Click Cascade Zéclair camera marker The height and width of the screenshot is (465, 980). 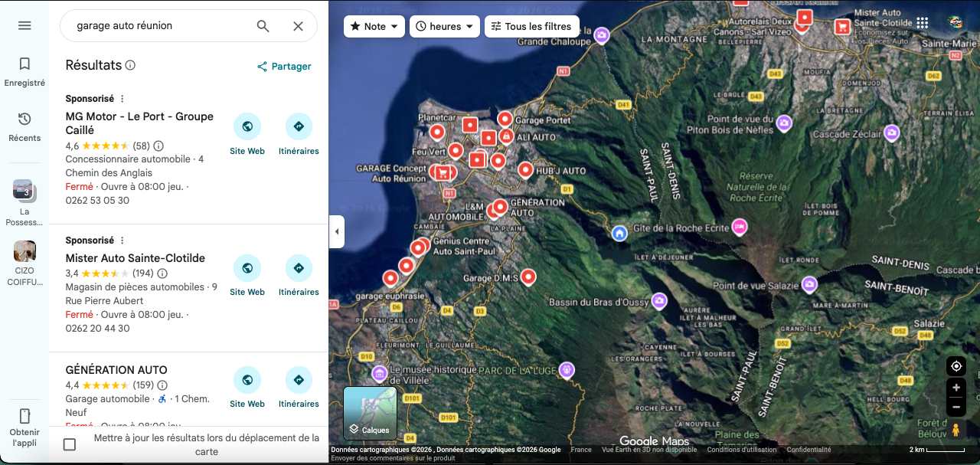(x=891, y=133)
